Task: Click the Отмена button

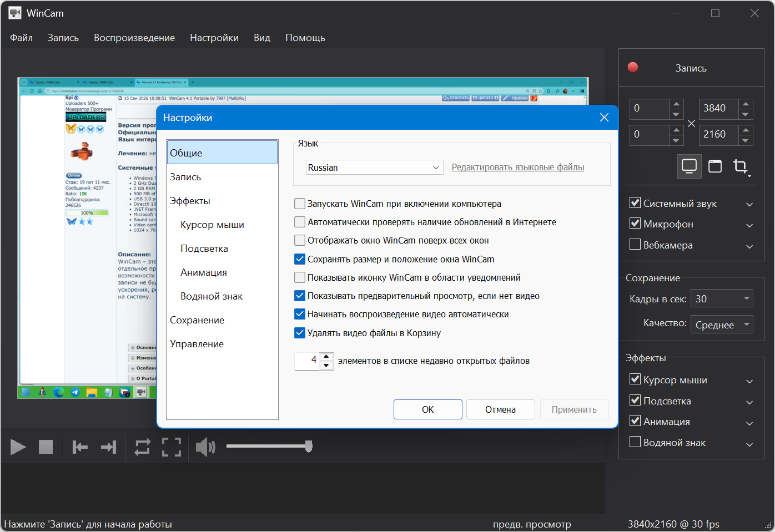Action: (500, 409)
